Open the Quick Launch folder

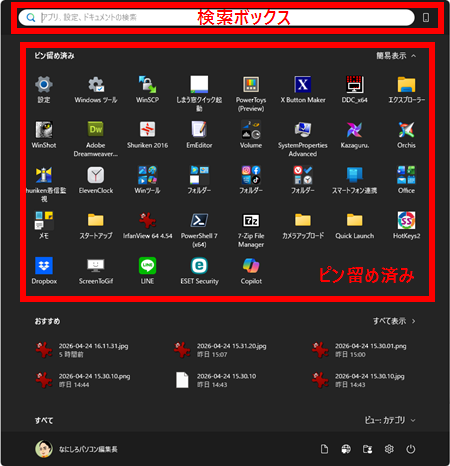tap(354, 226)
